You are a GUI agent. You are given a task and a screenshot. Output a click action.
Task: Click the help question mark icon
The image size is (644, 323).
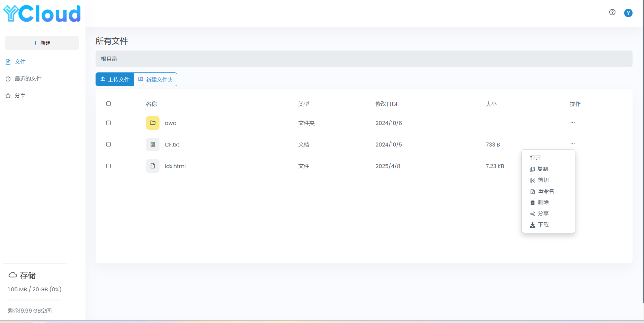tap(612, 12)
